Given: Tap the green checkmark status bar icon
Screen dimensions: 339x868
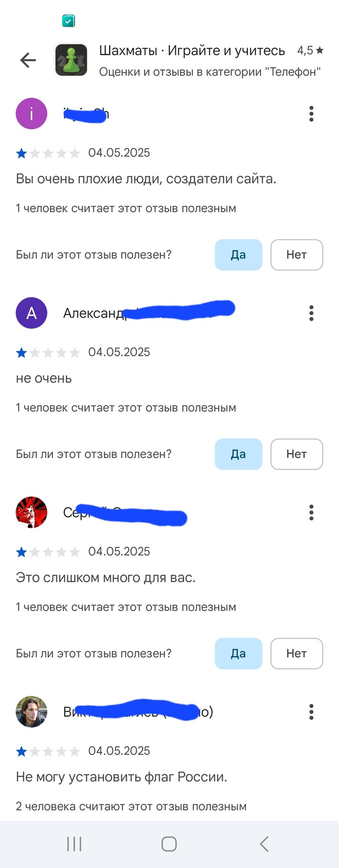Looking at the screenshot, I should point(68,21).
